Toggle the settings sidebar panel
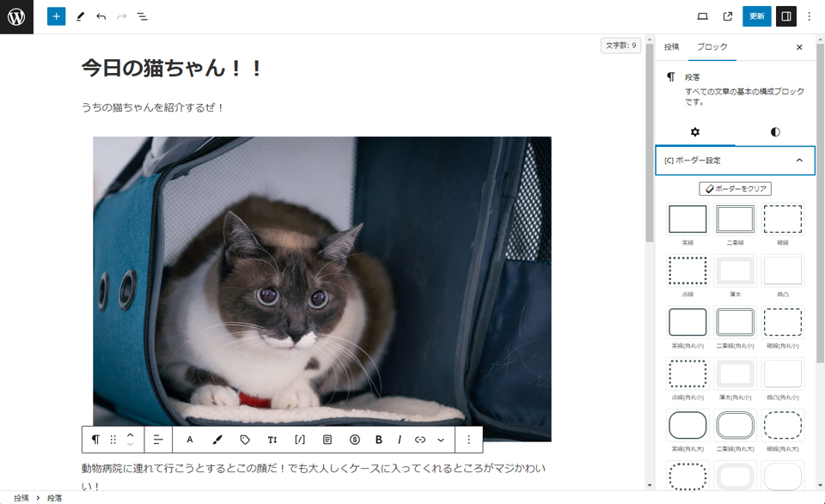The width and height of the screenshot is (825, 504). tap(787, 15)
